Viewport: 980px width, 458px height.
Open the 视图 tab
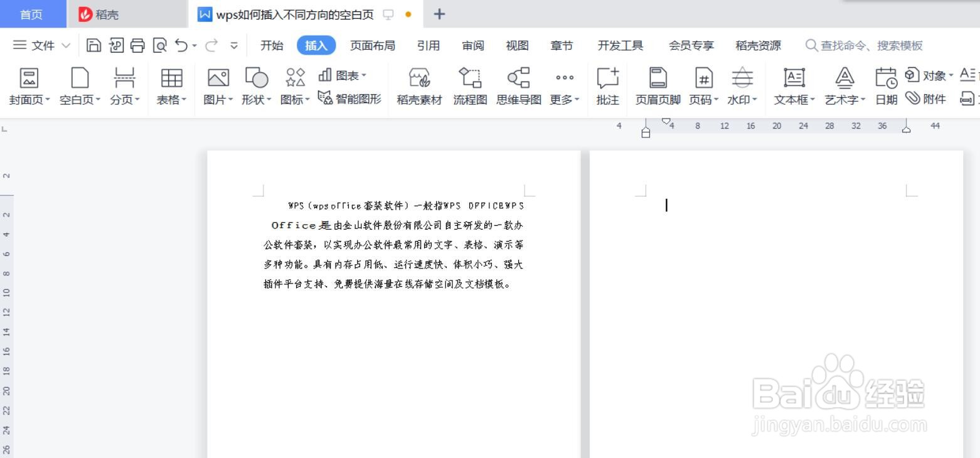[518, 45]
